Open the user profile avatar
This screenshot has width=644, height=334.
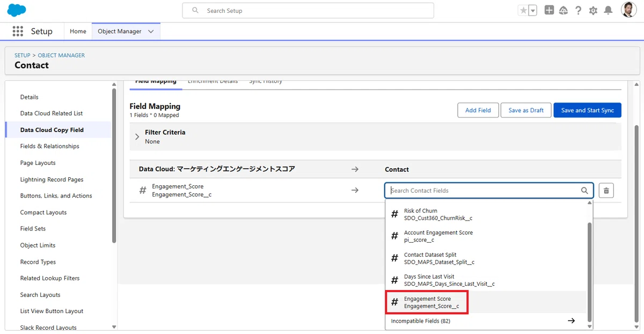click(x=629, y=10)
